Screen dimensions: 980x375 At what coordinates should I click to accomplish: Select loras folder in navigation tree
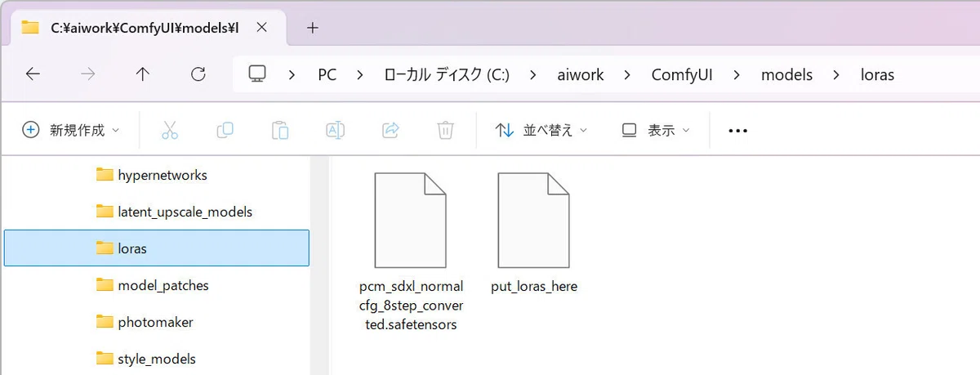coord(157,248)
